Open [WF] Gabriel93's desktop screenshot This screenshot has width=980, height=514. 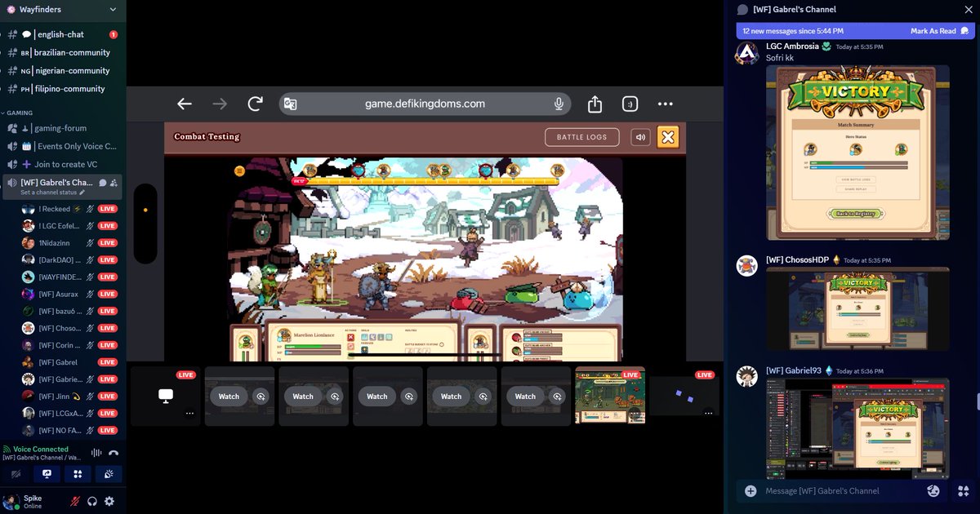[857, 428]
